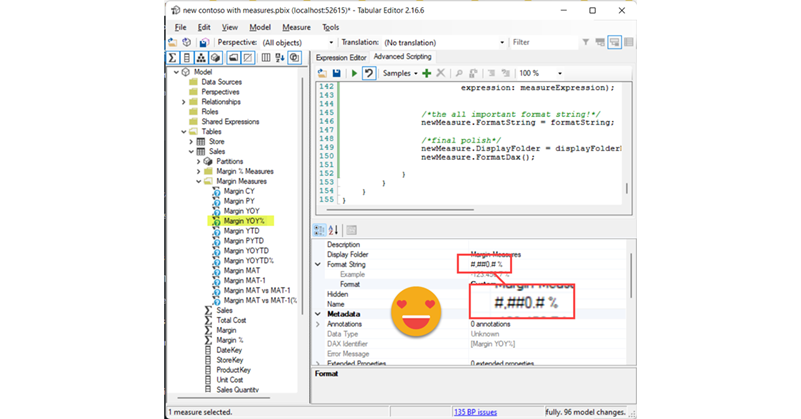Click the Sales Quantity column icon
The image size is (801, 419).
pyautogui.click(x=209, y=390)
